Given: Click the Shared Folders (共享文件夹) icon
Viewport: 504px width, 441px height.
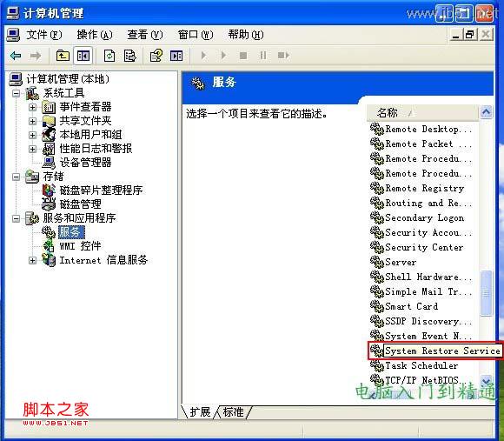Looking at the screenshot, I should (x=49, y=121).
